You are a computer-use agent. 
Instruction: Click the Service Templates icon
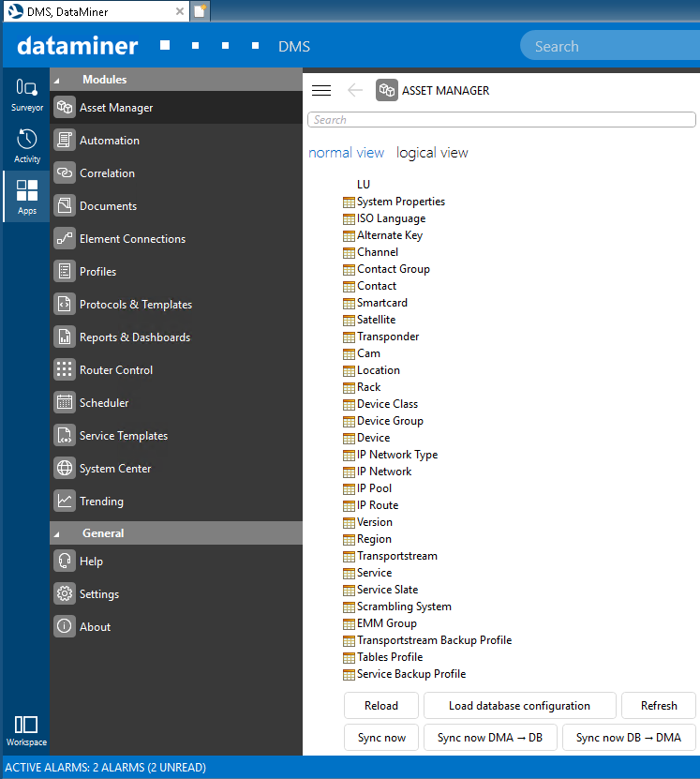coord(65,435)
